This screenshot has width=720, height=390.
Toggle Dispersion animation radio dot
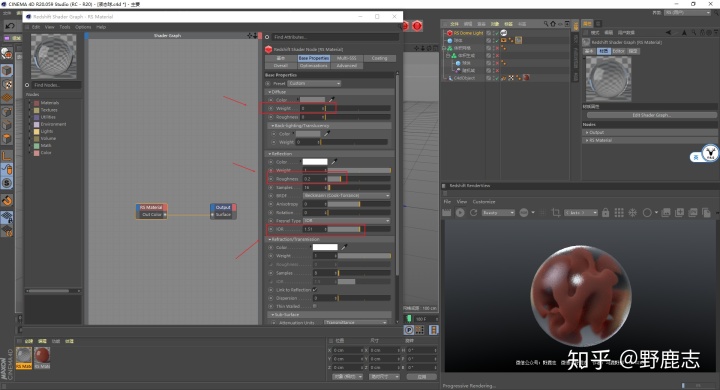pos(271,298)
